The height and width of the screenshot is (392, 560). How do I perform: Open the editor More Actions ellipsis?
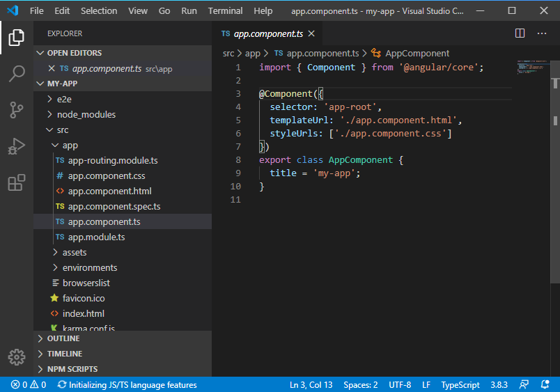(542, 33)
